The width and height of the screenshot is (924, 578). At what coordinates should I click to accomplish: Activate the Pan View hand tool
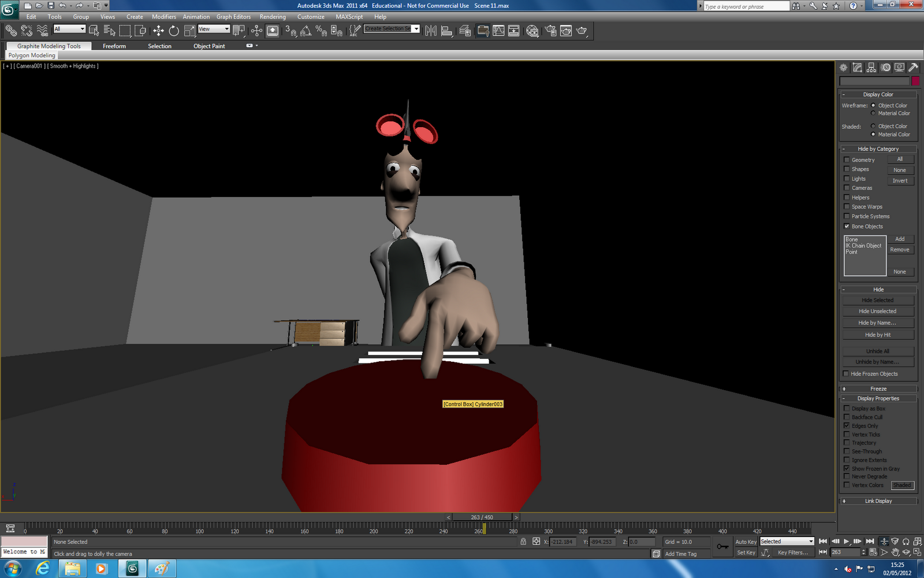(x=895, y=553)
